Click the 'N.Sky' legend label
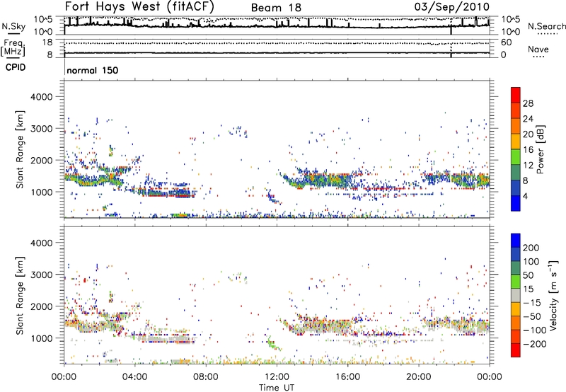The width and height of the screenshot is (566, 392). tap(13, 26)
